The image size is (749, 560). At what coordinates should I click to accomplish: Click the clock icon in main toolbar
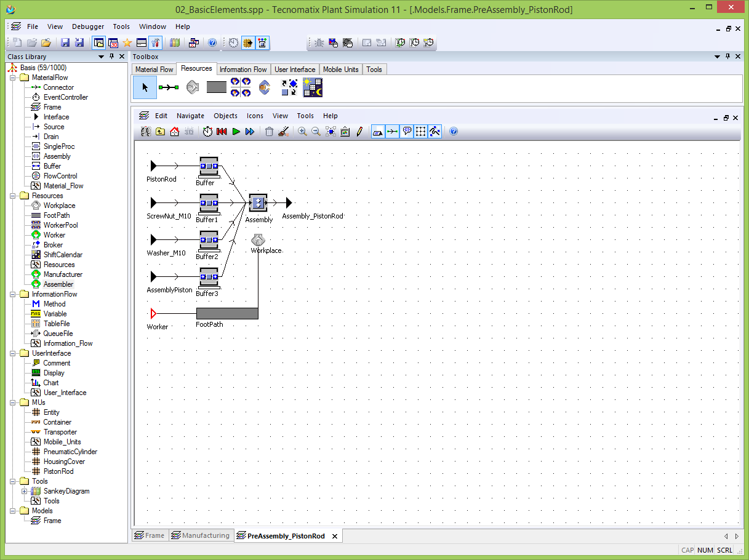coord(233,42)
